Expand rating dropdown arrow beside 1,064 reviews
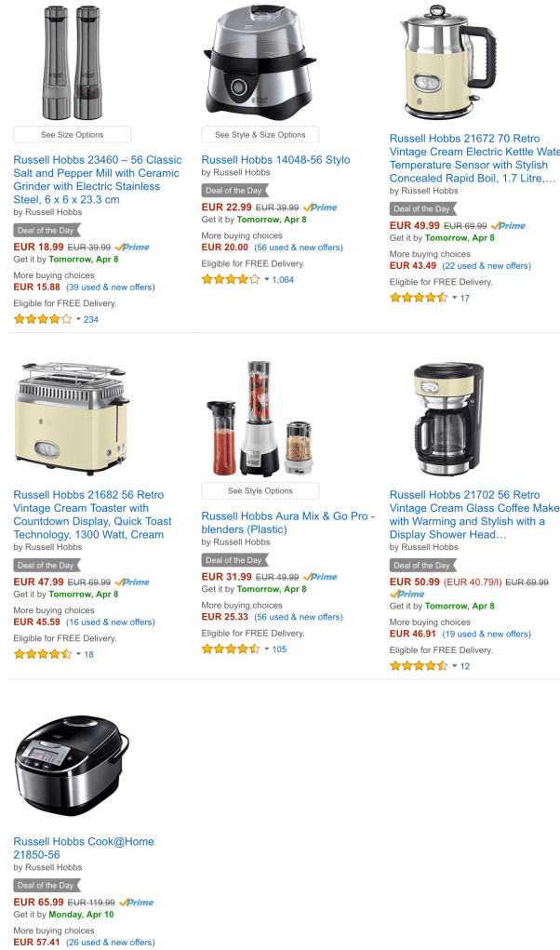 pyautogui.click(x=266, y=279)
